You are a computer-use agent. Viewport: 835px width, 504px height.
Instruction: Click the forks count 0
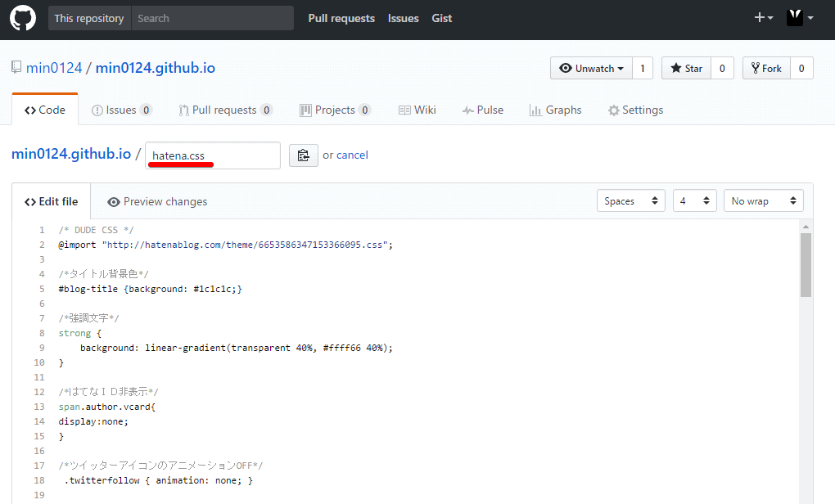(801, 68)
